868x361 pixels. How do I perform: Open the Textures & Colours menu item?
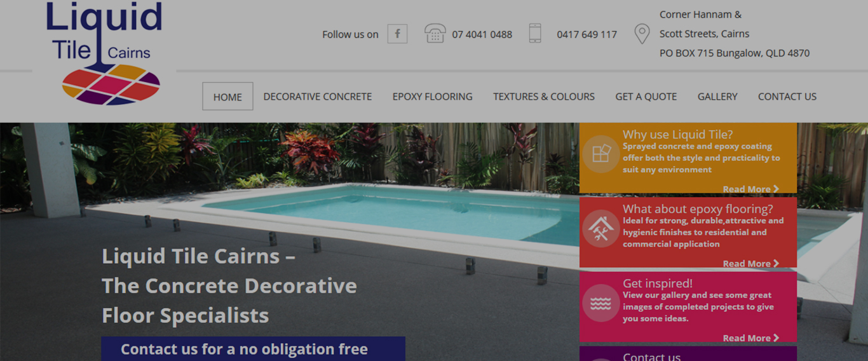pos(544,97)
